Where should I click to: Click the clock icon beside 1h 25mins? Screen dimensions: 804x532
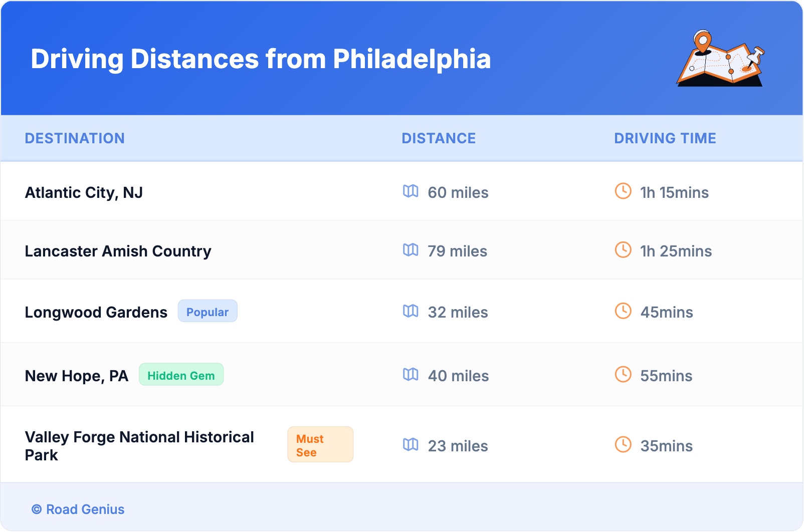click(623, 249)
